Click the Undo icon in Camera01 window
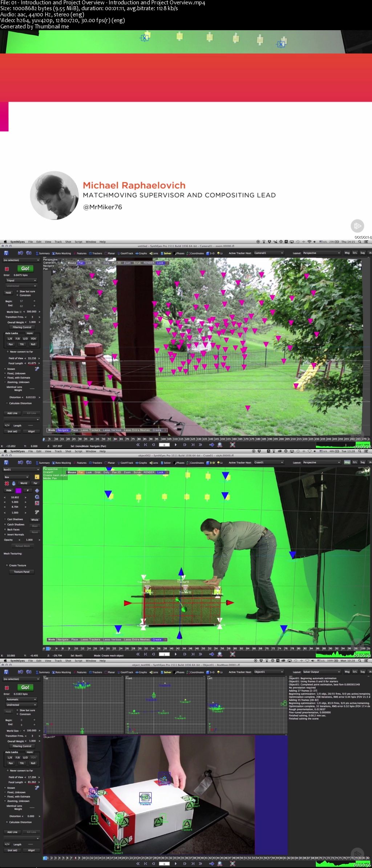Screen dimensions: 372x868 click(x=20, y=253)
